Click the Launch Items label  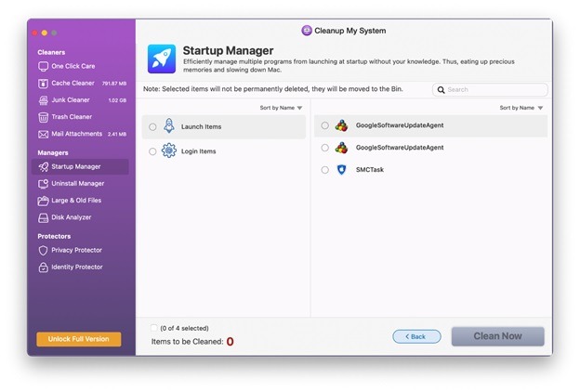click(201, 126)
